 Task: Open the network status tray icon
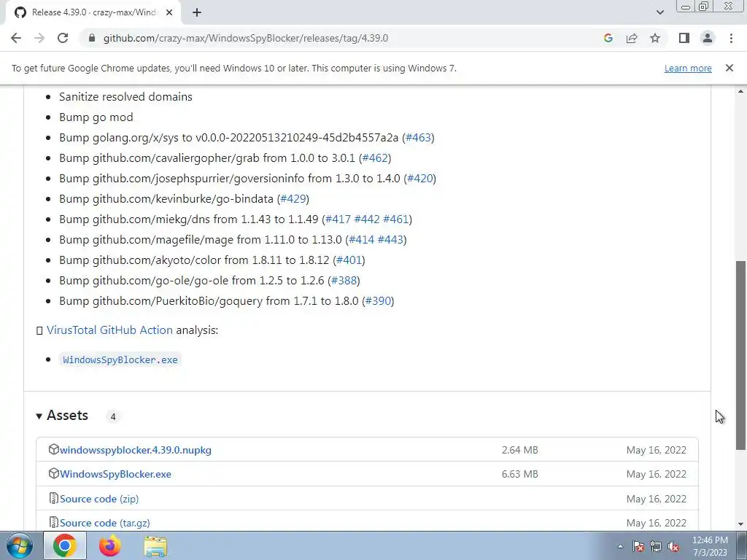pyautogui.click(x=656, y=546)
